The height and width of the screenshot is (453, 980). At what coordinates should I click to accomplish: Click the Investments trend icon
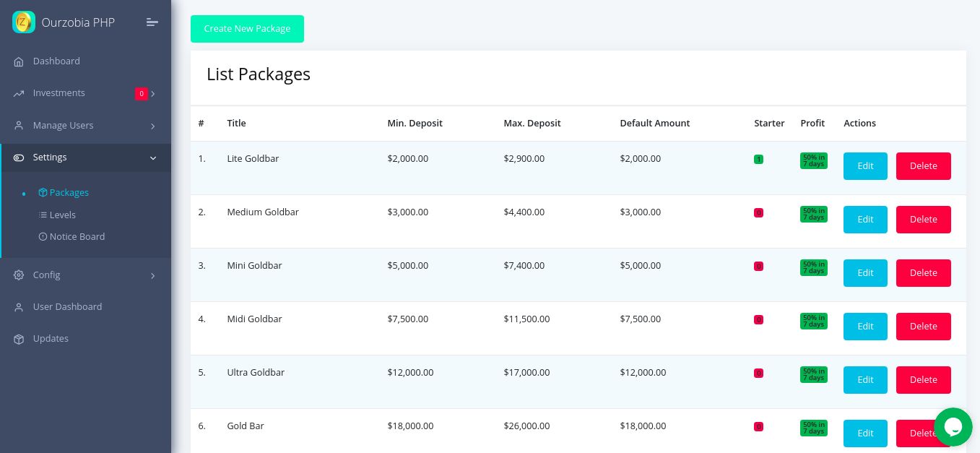(19, 93)
